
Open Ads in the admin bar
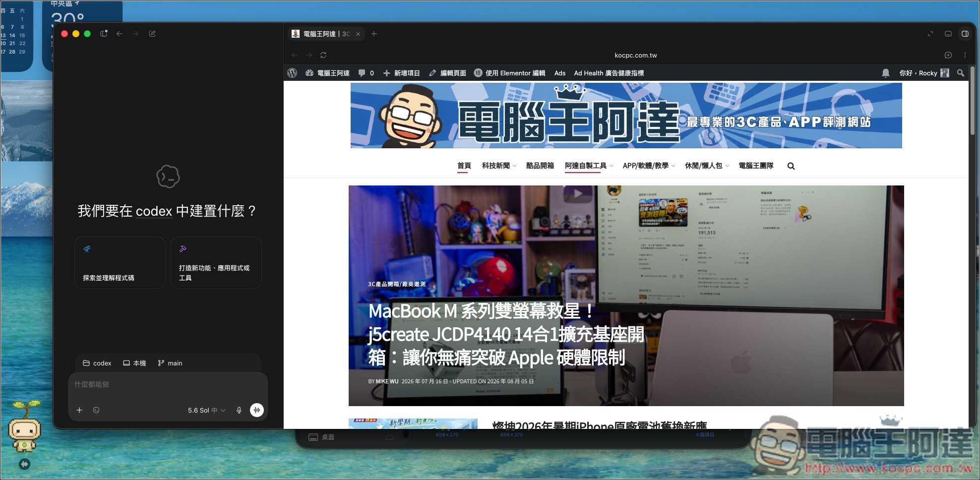pyautogui.click(x=560, y=73)
